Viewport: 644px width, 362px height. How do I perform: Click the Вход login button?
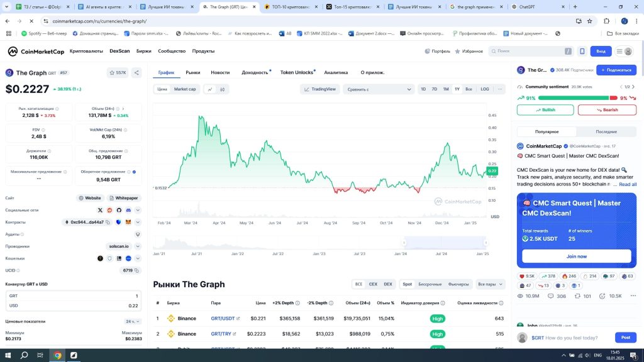point(601,52)
